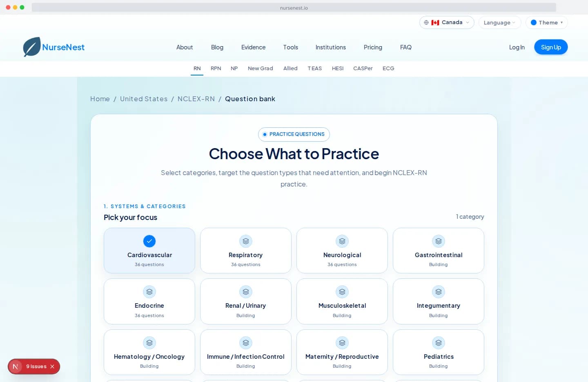Open the Blog page
This screenshot has width=588, height=382.
[217, 47]
